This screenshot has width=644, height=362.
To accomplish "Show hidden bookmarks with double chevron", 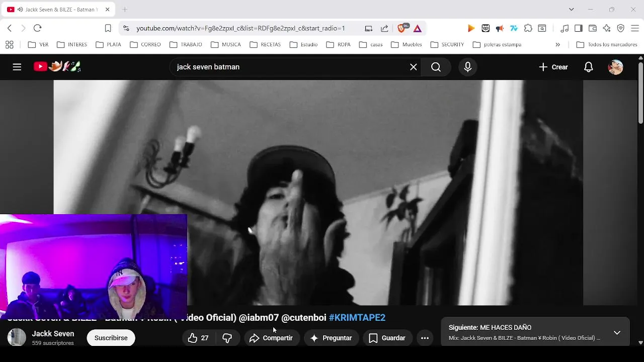I will click(557, 44).
